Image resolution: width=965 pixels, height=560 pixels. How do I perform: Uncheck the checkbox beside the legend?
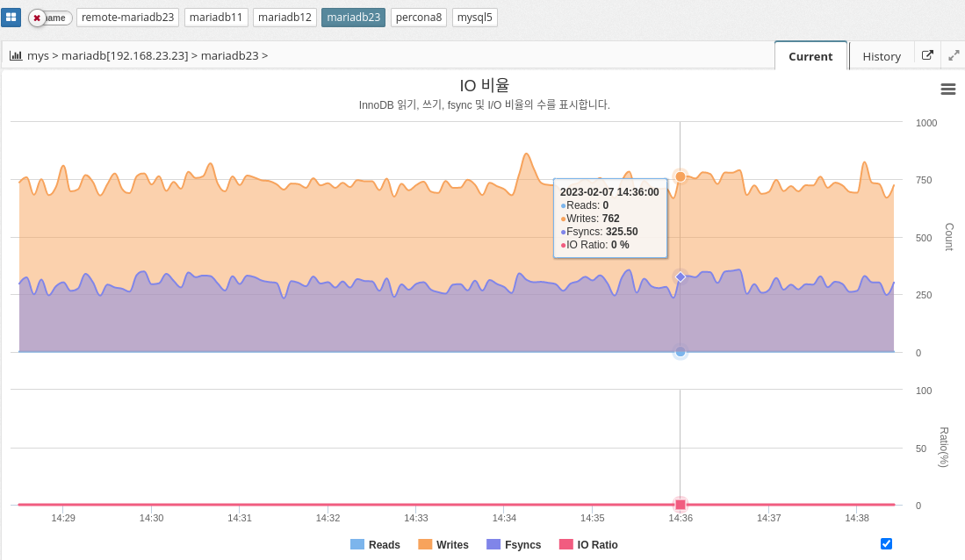click(x=886, y=543)
